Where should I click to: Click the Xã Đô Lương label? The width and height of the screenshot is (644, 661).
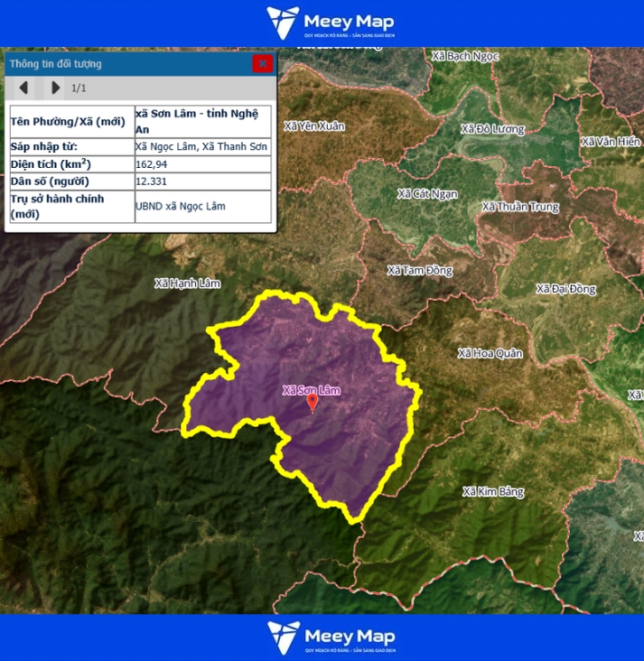click(x=492, y=129)
